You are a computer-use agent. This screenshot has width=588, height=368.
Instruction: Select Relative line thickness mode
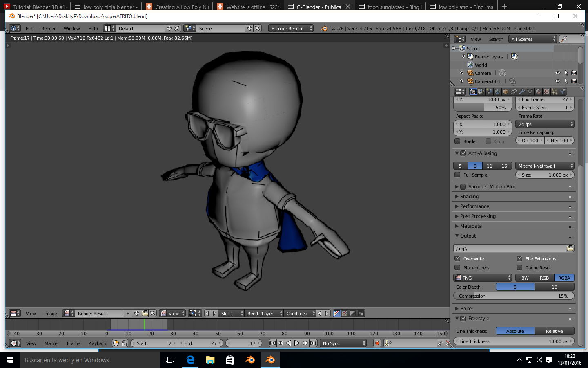click(554, 331)
